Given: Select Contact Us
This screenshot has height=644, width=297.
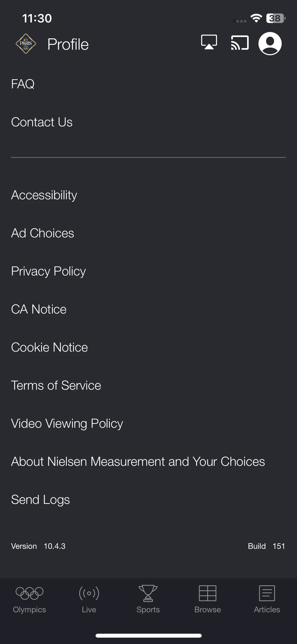Looking at the screenshot, I should [x=42, y=122].
